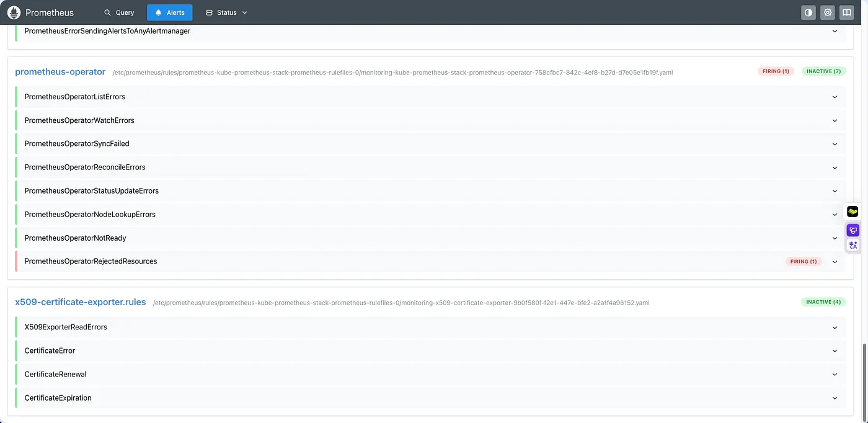868x423 pixels.
Task: Expand the CertificateRenewal chevron
Action: [835, 375]
